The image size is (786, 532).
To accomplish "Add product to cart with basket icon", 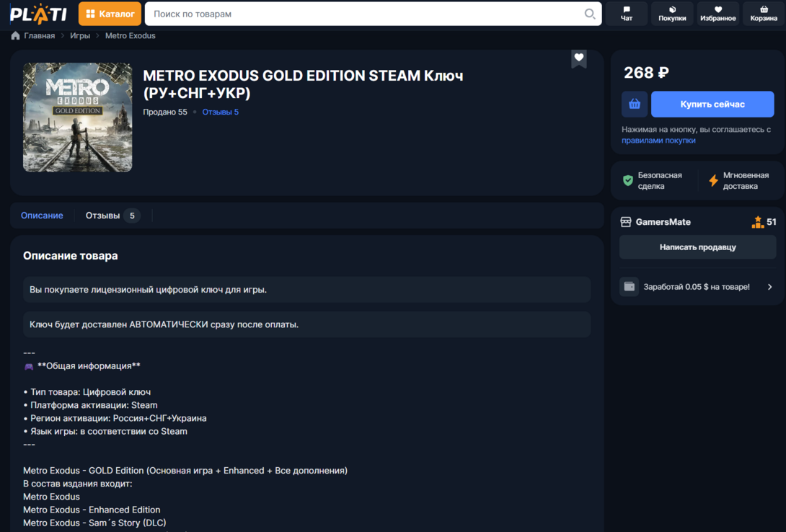I will point(634,104).
